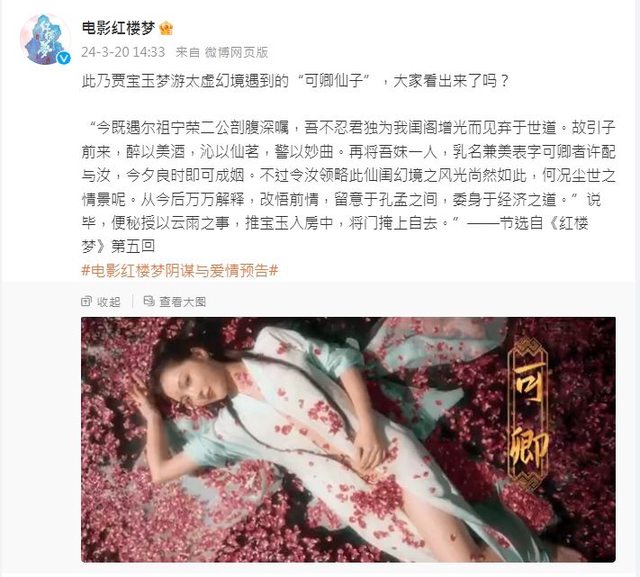
Task: Open the post timestamp 24-3-20 14:33
Action: (x=123, y=52)
